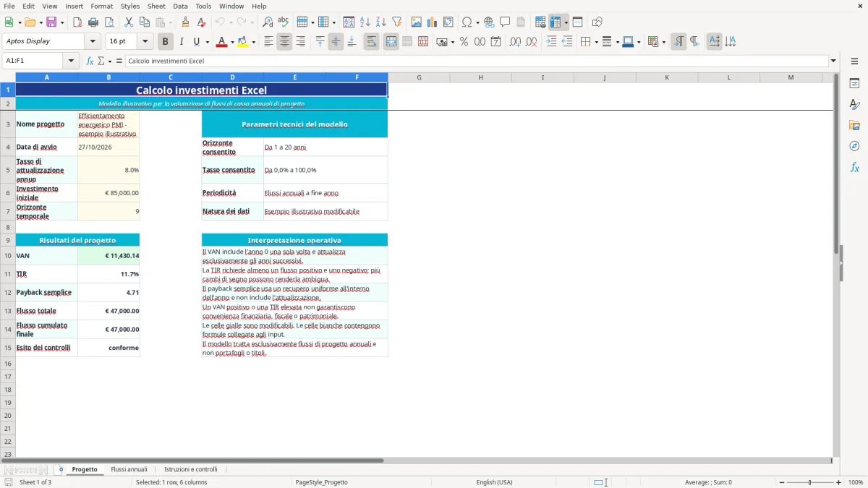Image resolution: width=868 pixels, height=488 pixels.
Task: Run the spelling check icon
Action: (284, 22)
